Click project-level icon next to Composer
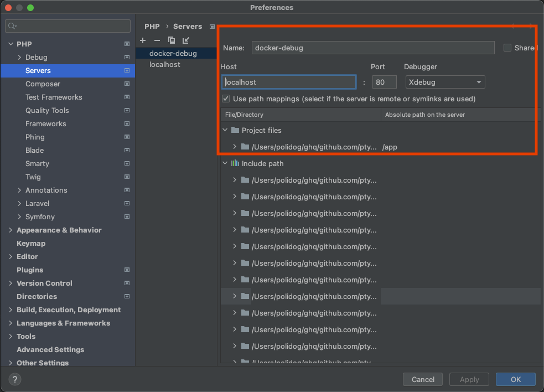The image size is (544, 392). (x=127, y=84)
